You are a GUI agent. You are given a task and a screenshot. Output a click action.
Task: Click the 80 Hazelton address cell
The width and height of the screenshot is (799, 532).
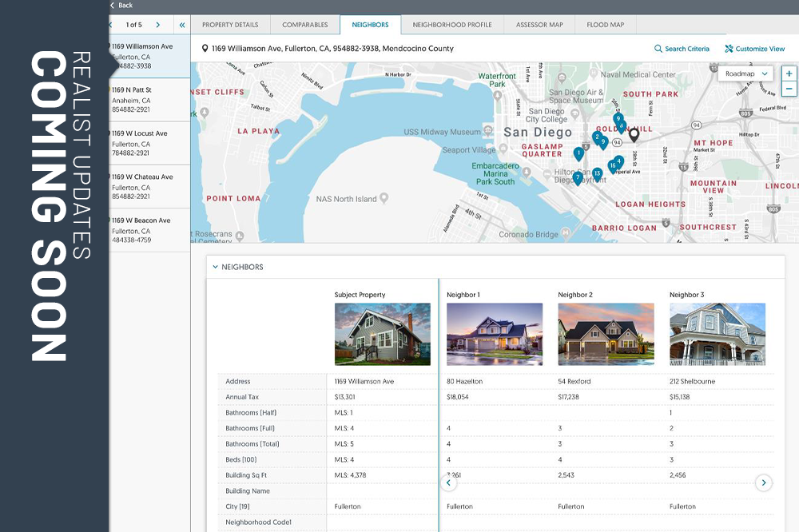(x=465, y=381)
